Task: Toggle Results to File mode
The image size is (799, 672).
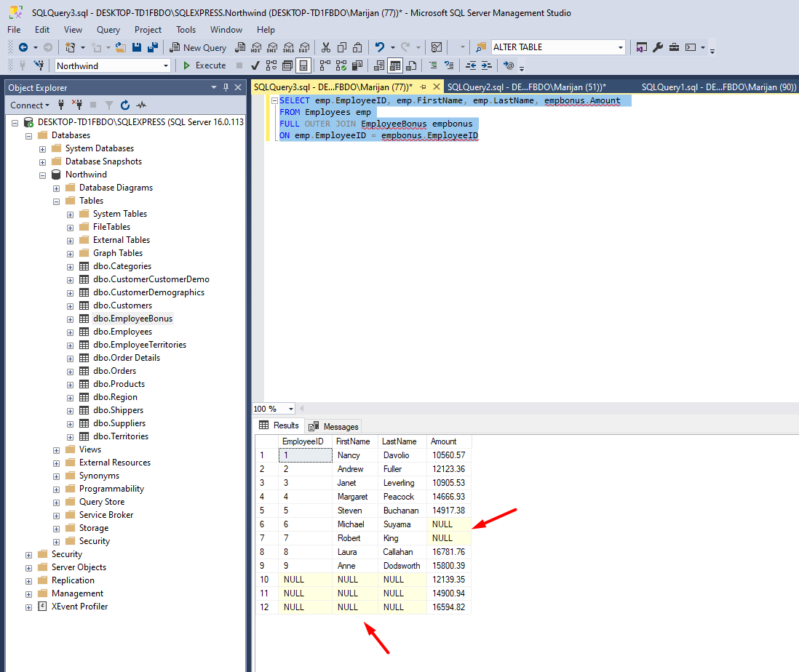Action: (411, 65)
